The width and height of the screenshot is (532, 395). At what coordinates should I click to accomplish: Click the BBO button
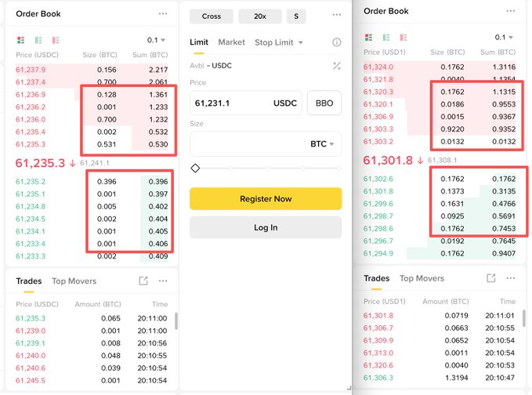324,103
